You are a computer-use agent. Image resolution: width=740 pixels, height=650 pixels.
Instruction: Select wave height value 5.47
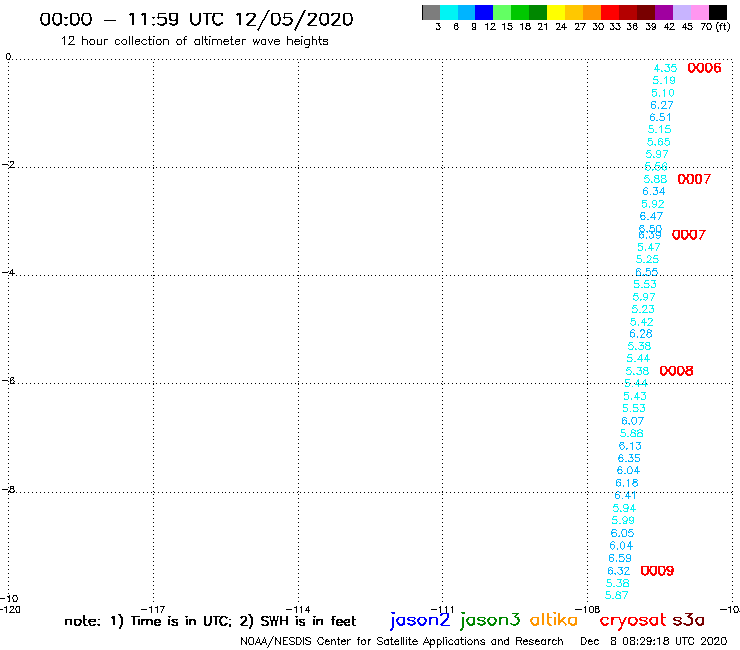pyautogui.click(x=649, y=247)
